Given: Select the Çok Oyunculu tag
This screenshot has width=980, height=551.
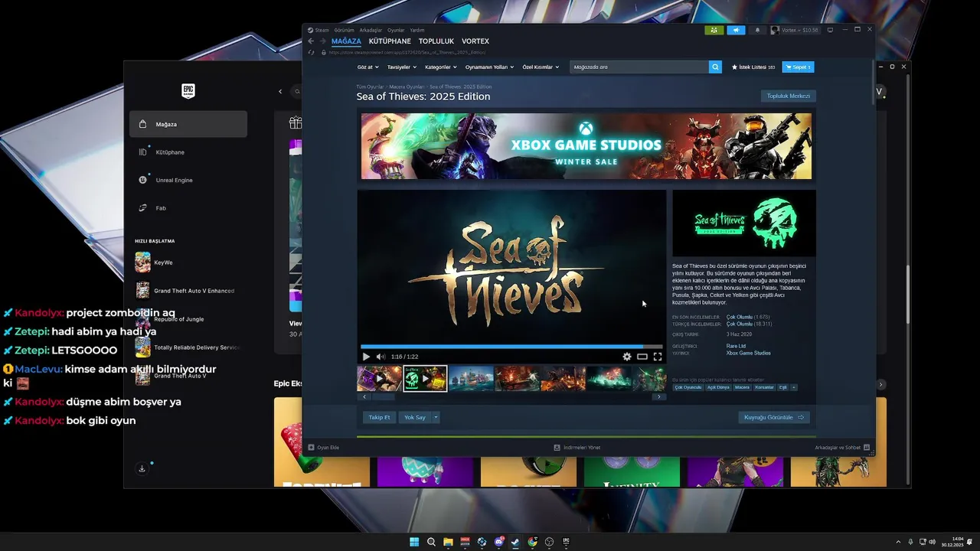Looking at the screenshot, I should click(x=688, y=387).
